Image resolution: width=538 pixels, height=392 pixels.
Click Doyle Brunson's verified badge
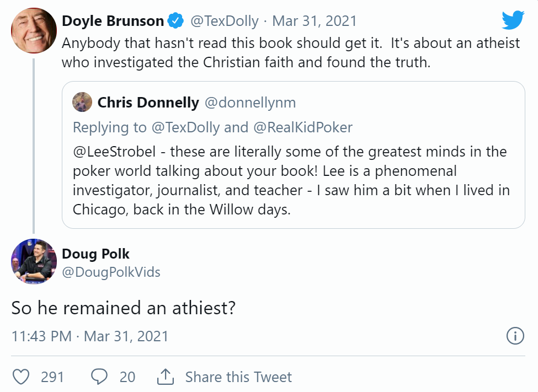coord(176,22)
